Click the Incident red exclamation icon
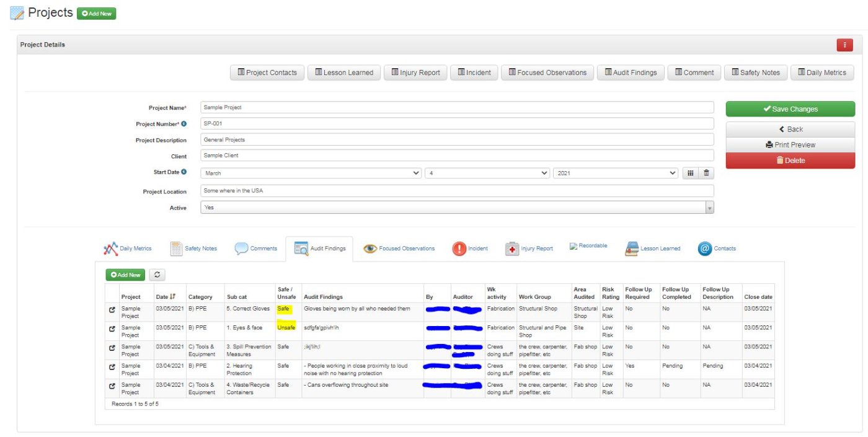This screenshot has width=868, height=437. pos(459,249)
